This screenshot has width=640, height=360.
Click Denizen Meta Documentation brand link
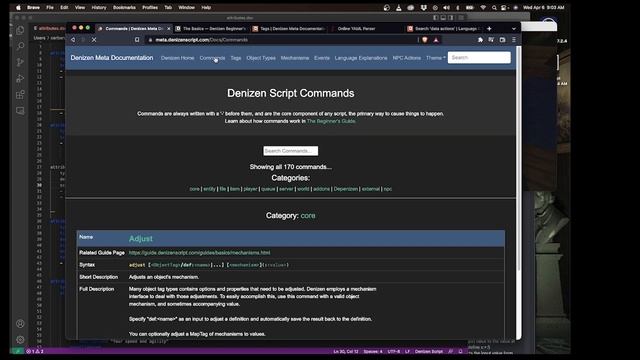[x=112, y=58]
